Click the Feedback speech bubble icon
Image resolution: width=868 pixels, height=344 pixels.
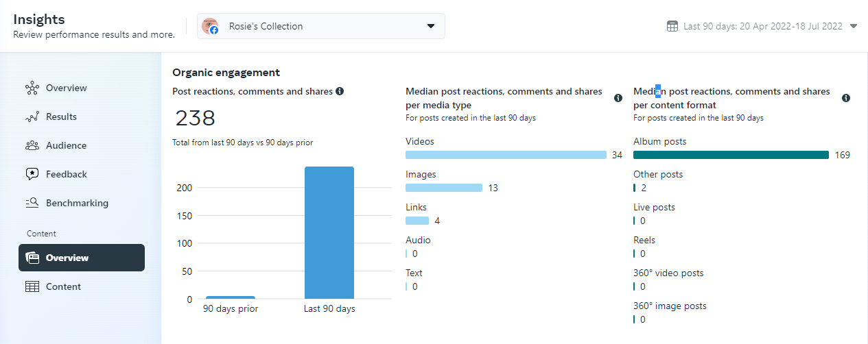coord(32,174)
